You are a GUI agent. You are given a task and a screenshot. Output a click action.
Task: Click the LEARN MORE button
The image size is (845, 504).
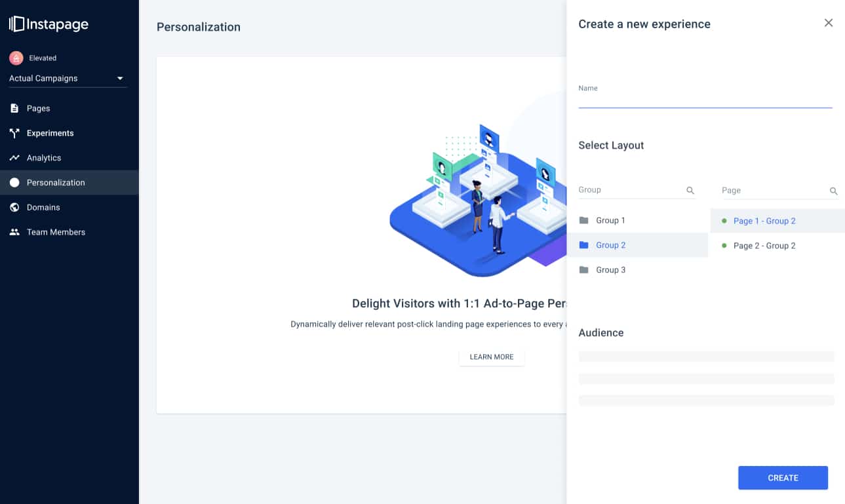point(492,357)
